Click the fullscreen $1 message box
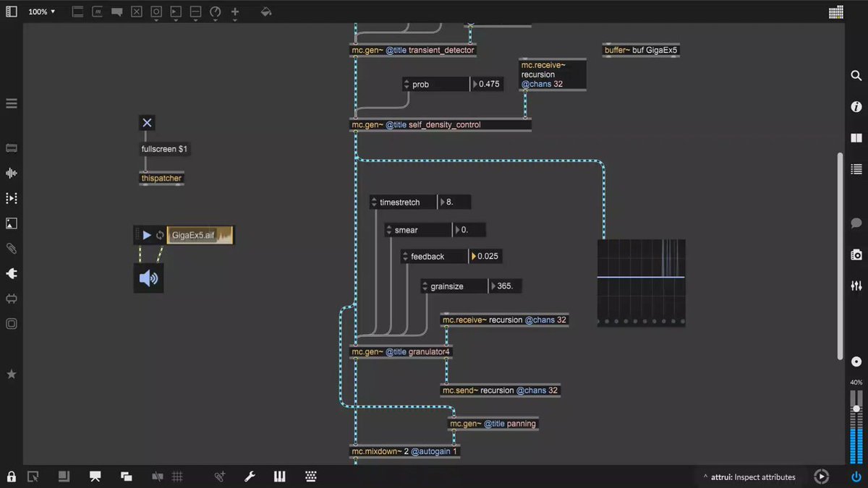This screenshot has height=488, width=868. (x=165, y=149)
